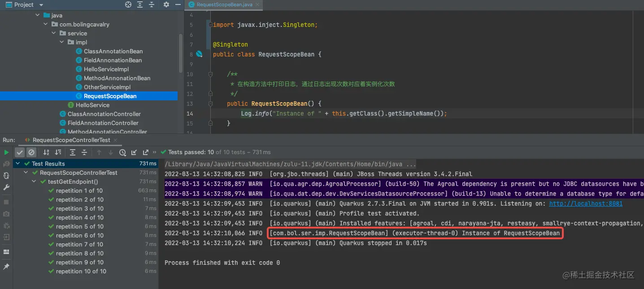Click the stop process square icon
This screenshot has width=644, height=289.
click(6, 202)
